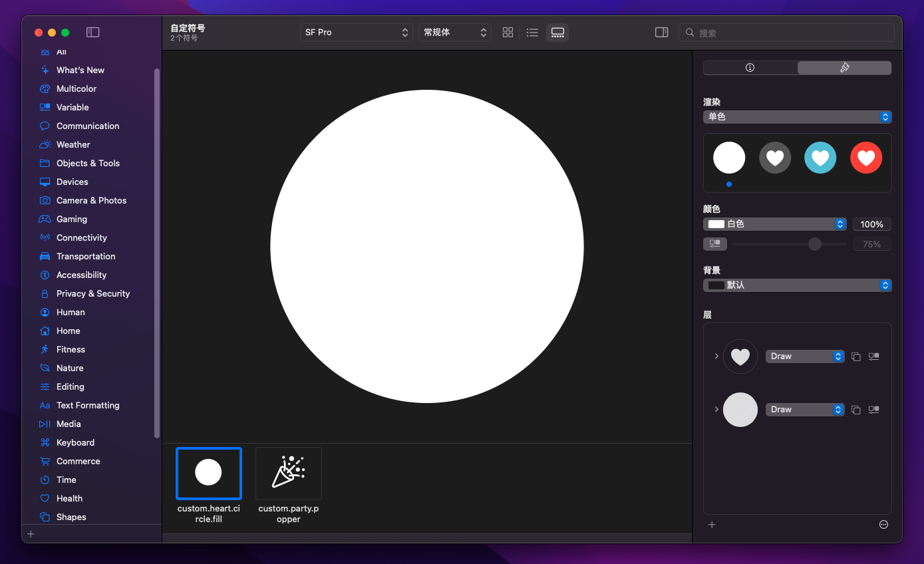Select the teal heart rendering preview
The width and height of the screenshot is (924, 564).
(820, 158)
